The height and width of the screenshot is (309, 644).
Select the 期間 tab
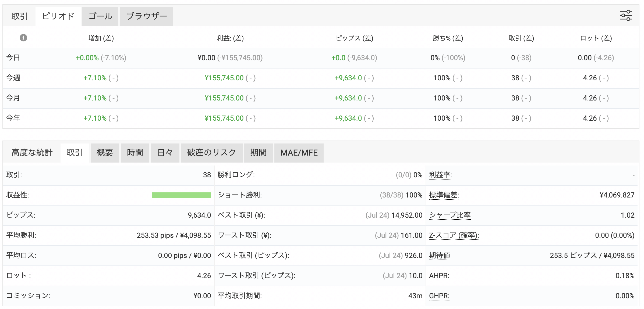pyautogui.click(x=258, y=153)
